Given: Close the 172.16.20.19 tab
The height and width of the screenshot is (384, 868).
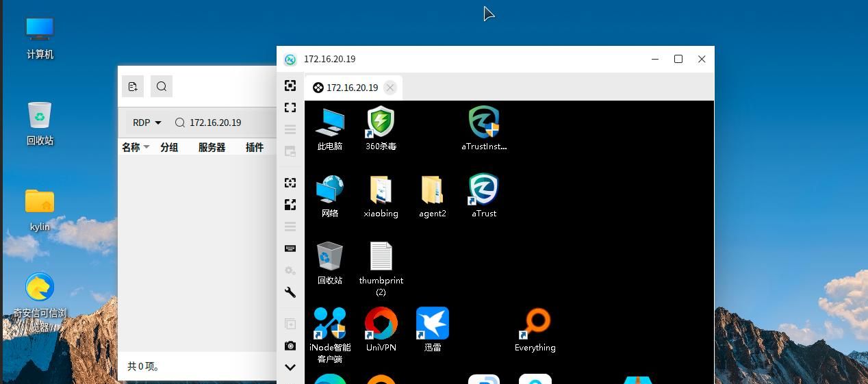Looking at the screenshot, I should (390, 88).
